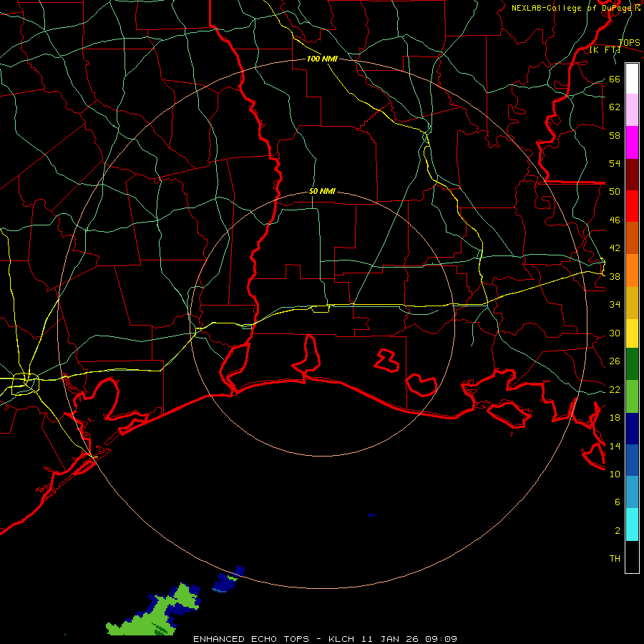Click the 58 value on the legend
This screenshot has height=644, width=644.
(x=615, y=135)
